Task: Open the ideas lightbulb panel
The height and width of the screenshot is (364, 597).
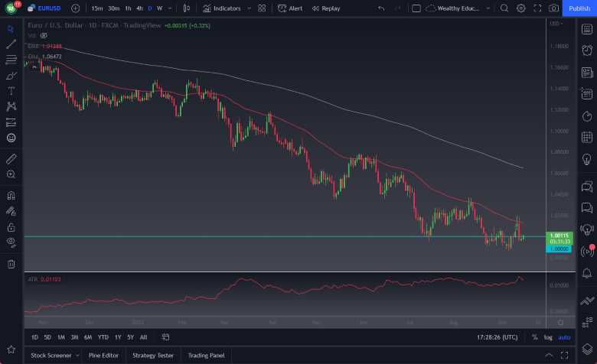Action: 587,159
